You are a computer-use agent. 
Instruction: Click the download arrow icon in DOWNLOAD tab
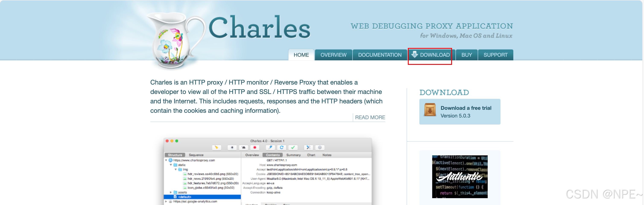tap(414, 54)
